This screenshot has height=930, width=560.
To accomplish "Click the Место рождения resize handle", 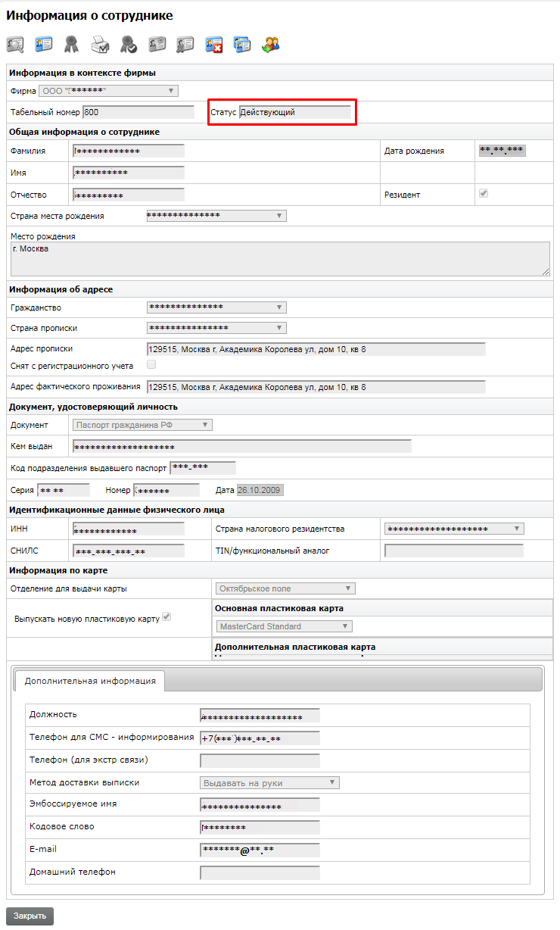I will pos(546,271).
